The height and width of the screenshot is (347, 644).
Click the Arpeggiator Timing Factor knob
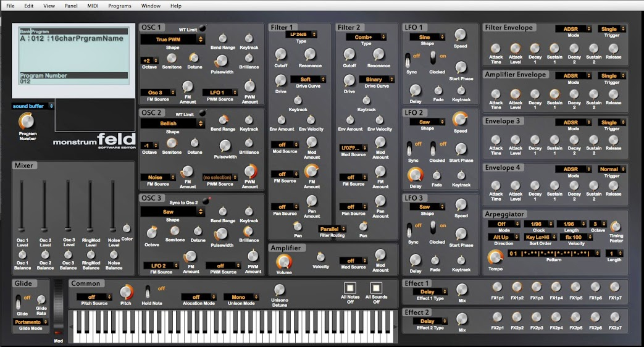coord(615,226)
